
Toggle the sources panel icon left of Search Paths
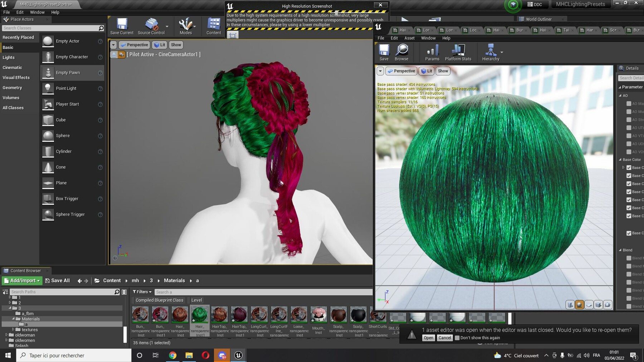click(x=5, y=292)
